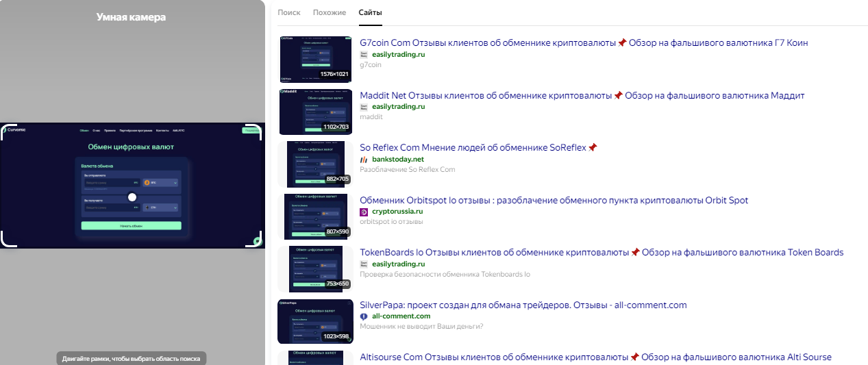
Task: Click the white center point on image
Action: click(132, 197)
